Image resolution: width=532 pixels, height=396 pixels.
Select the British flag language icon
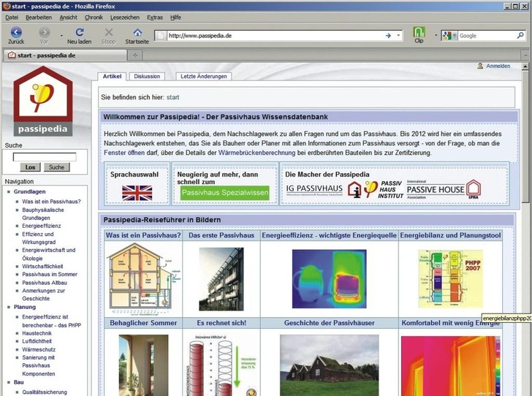click(137, 193)
